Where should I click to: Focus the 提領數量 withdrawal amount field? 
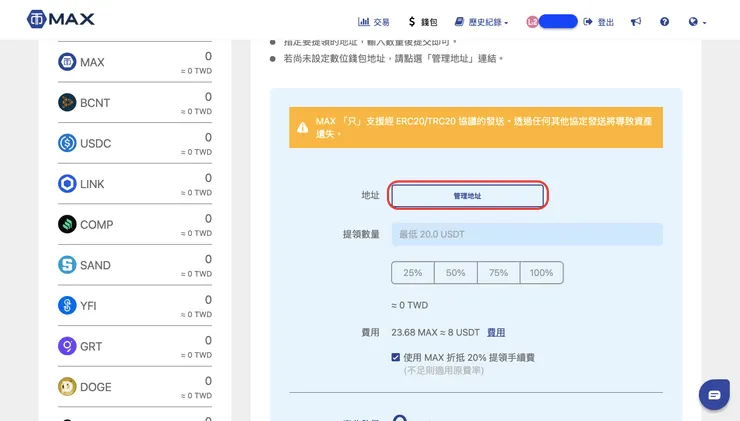click(527, 234)
